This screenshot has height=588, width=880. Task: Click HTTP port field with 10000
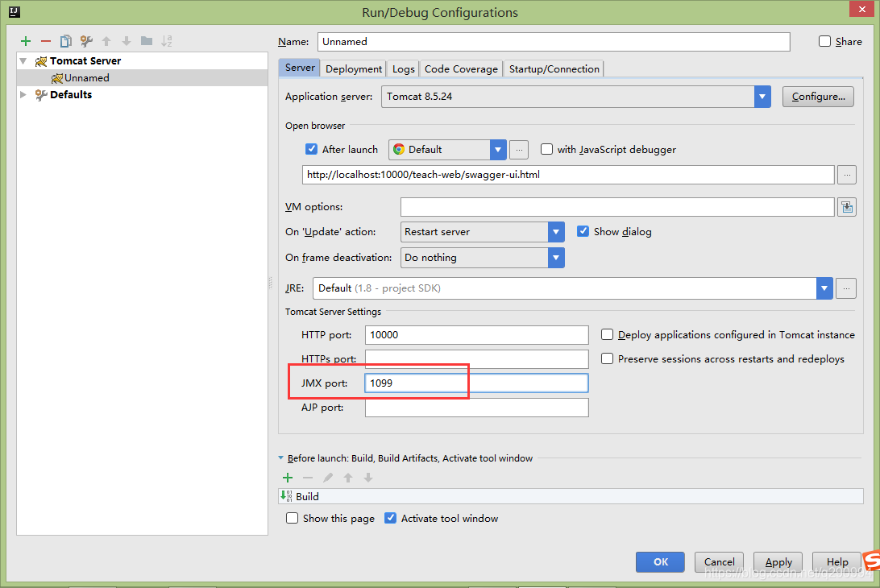pos(476,335)
